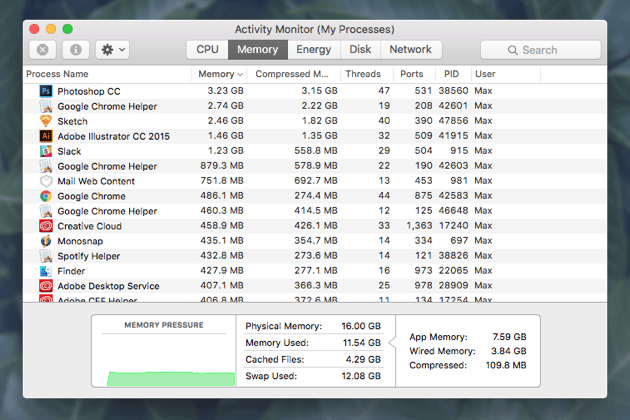The height and width of the screenshot is (420, 630).
Task: Click the Finder process icon
Action: click(45, 271)
